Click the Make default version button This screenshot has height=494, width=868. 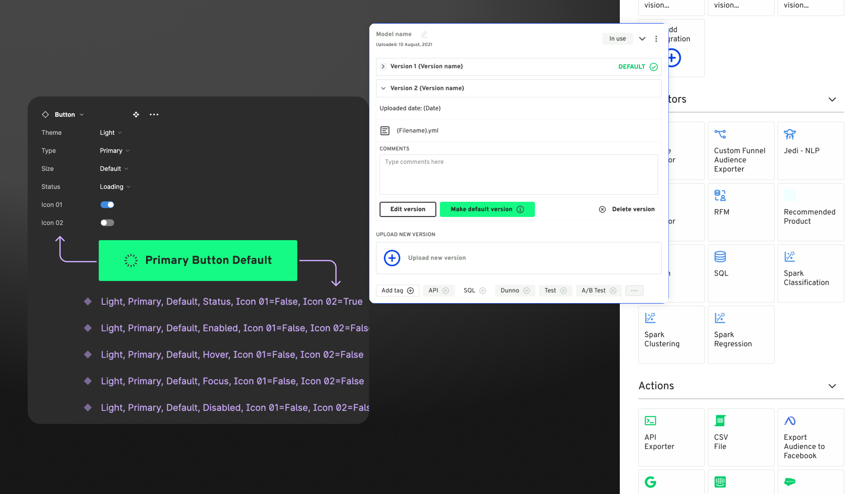coord(487,209)
